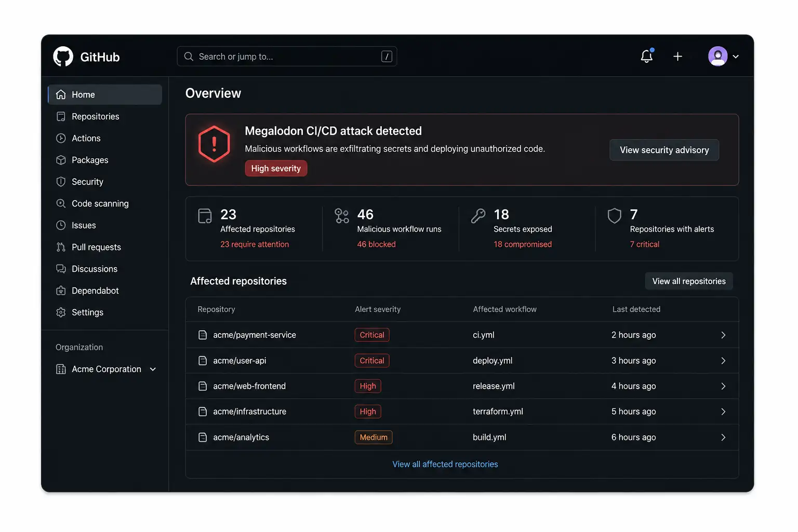Click the Dependabot sidebar icon
798x532 pixels.
(61, 291)
